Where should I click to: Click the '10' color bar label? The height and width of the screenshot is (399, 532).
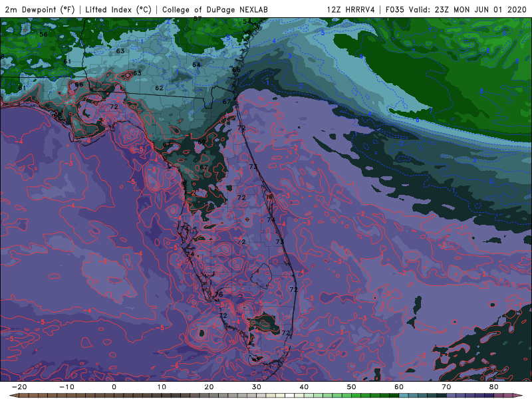[x=162, y=387]
